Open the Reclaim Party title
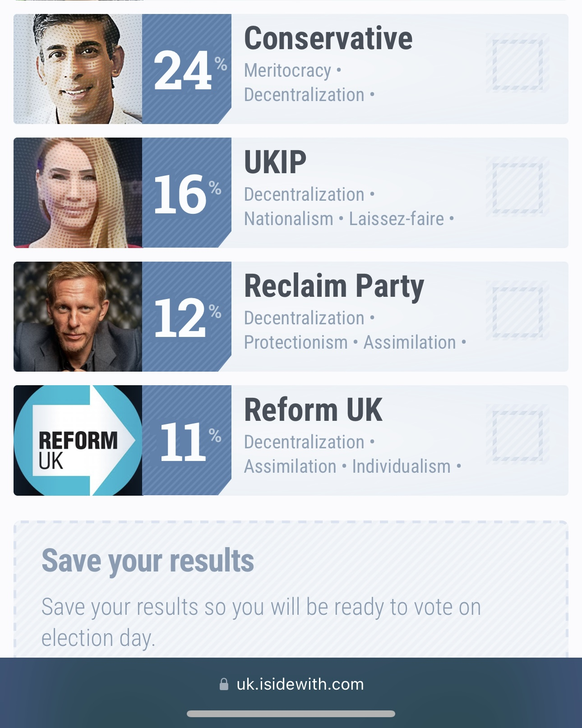This screenshot has height=728, width=582. pyautogui.click(x=334, y=287)
